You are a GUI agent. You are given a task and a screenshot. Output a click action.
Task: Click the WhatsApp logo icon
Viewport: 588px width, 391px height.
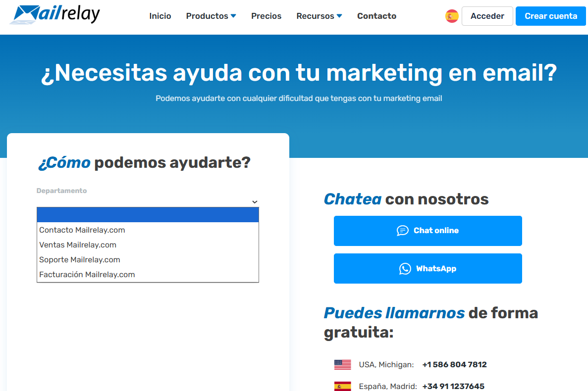click(405, 269)
